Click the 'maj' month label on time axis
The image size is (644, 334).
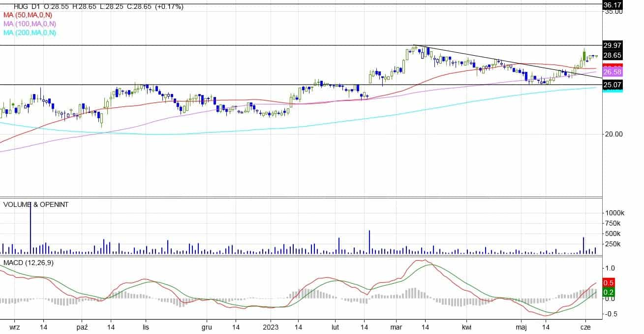pos(521,327)
